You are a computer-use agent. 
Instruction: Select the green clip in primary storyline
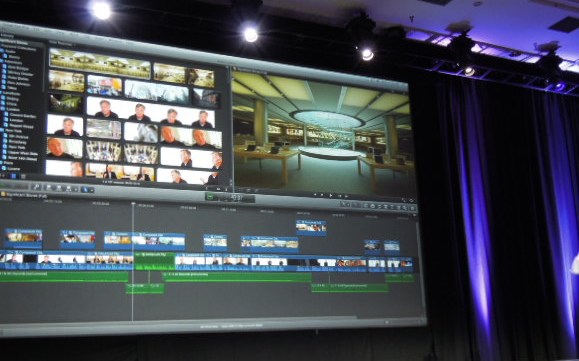tap(154, 261)
